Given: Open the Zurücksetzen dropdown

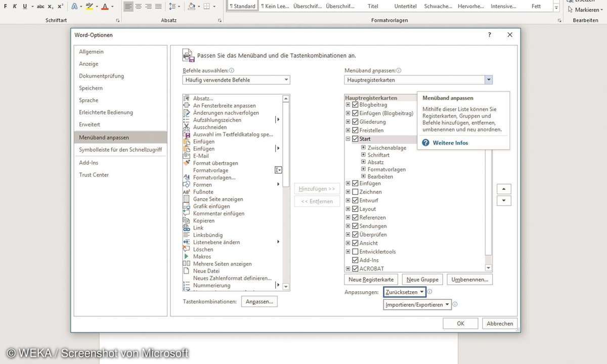Looking at the screenshot, I should click(x=404, y=292).
